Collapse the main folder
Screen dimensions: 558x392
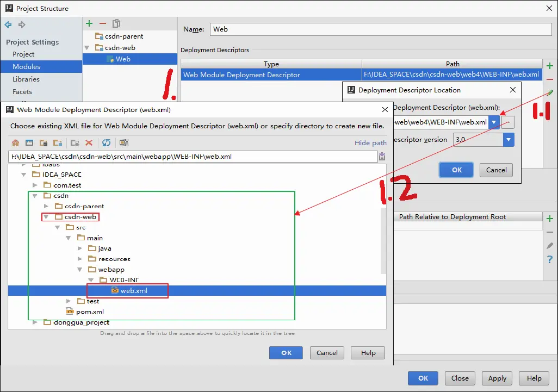[x=69, y=238]
